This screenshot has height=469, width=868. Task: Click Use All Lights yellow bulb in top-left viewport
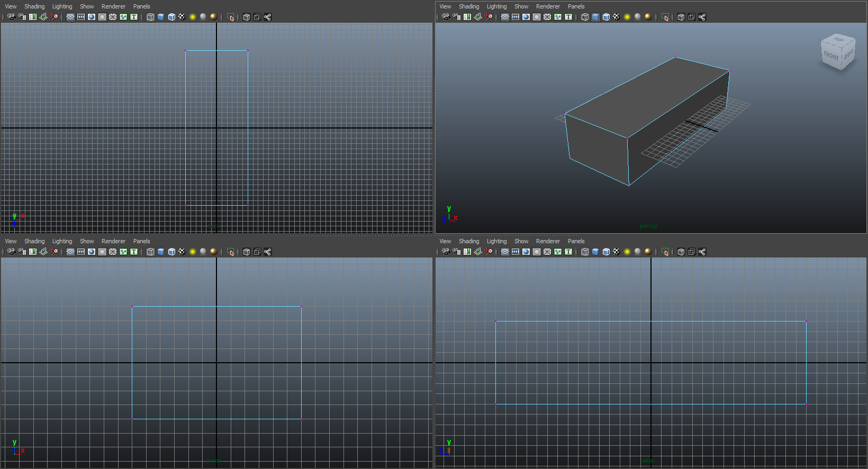point(193,17)
